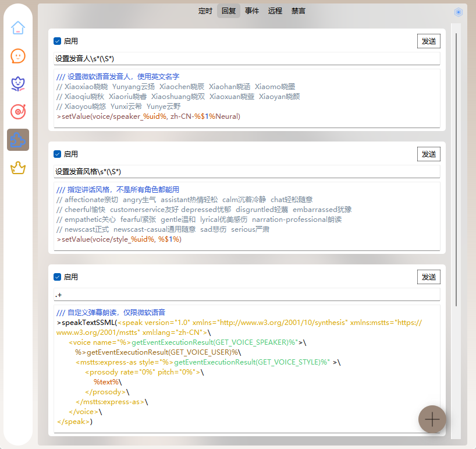Click the prosody rate="0%" pitch line
The image size is (476, 449).
click(144, 372)
